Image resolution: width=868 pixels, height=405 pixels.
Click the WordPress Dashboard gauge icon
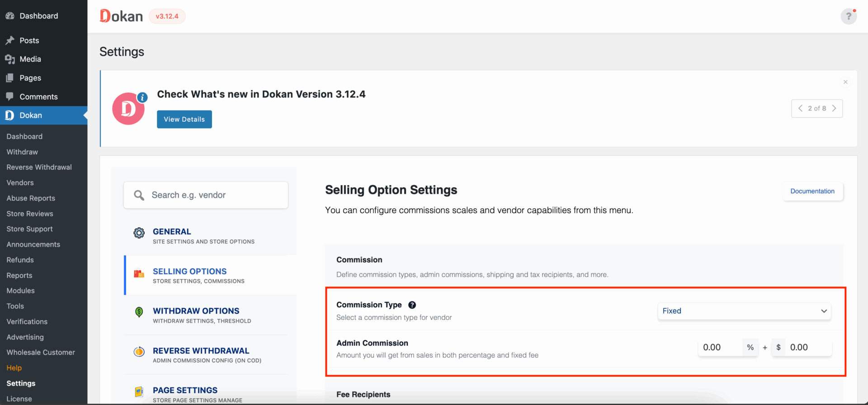point(10,16)
